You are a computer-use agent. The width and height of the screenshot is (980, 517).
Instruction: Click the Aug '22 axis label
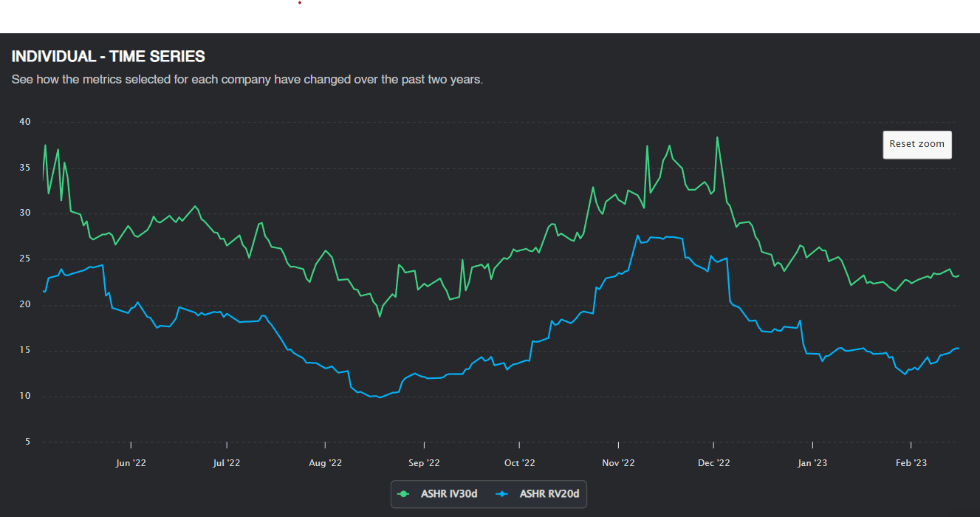point(325,463)
